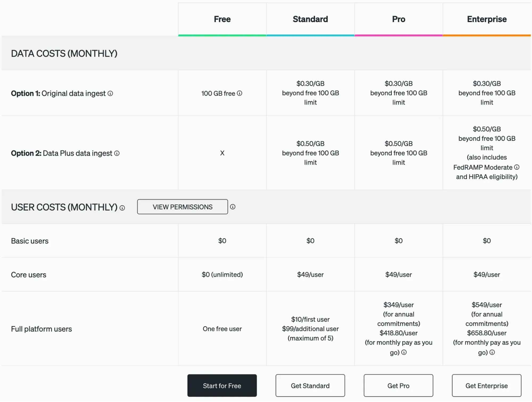Click the info icon next to Option 1
The image size is (532, 402).
click(111, 93)
